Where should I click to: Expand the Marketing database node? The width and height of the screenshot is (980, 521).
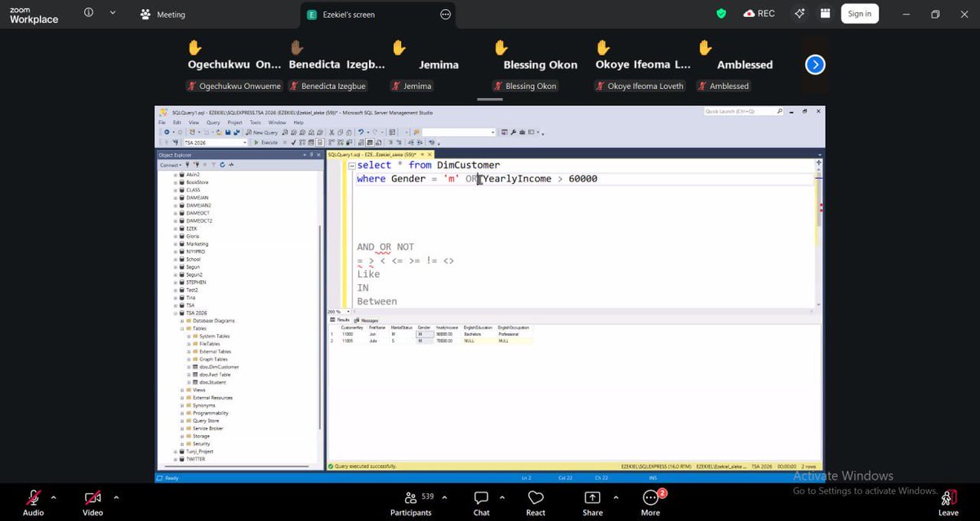[175, 243]
